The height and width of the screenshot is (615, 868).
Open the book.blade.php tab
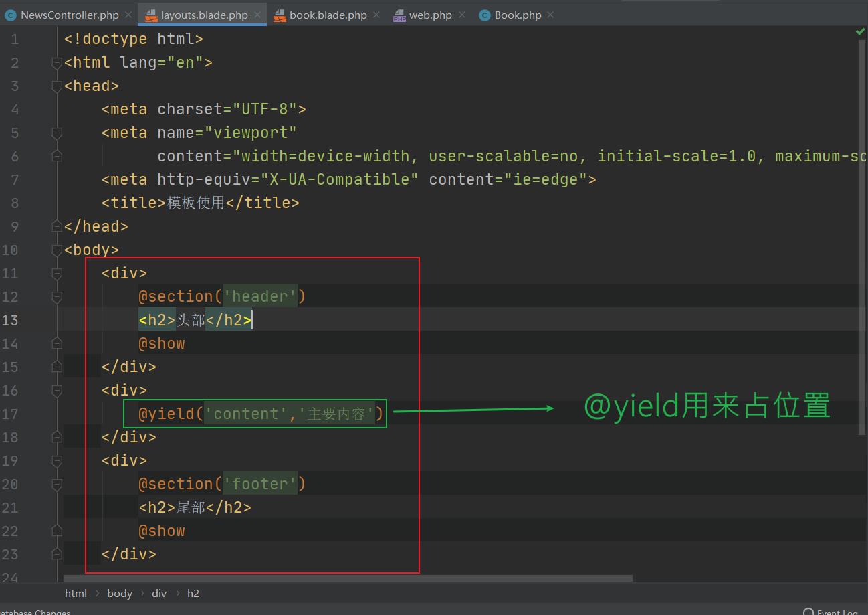[x=328, y=15]
